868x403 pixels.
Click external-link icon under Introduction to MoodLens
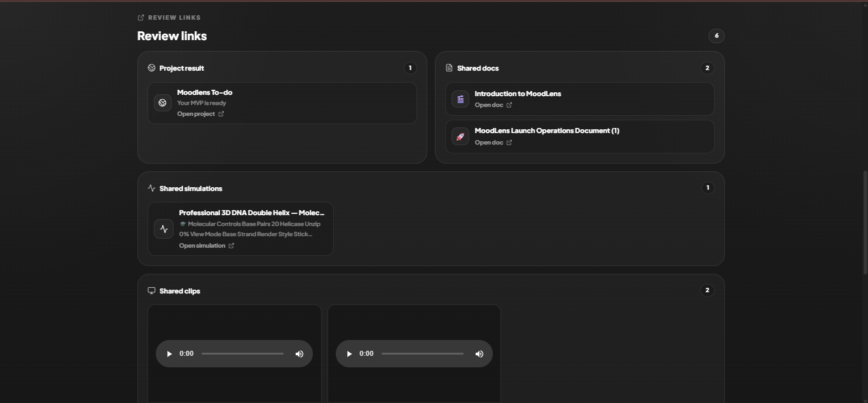coord(509,105)
